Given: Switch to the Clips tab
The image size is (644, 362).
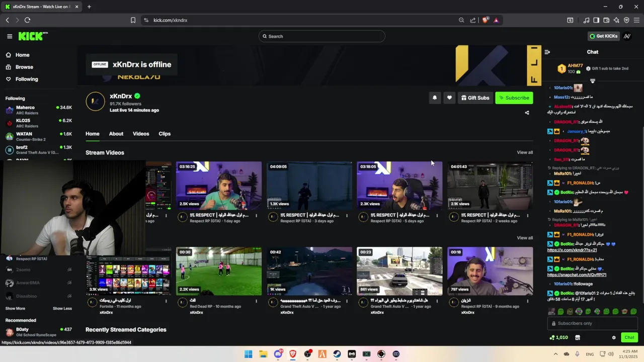Looking at the screenshot, I should pos(165,134).
